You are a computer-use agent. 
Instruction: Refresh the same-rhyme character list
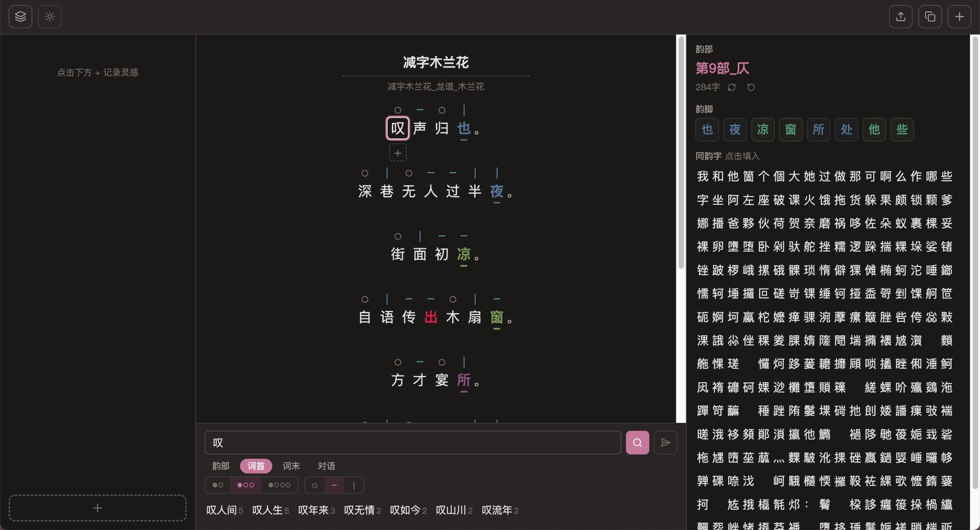point(732,87)
